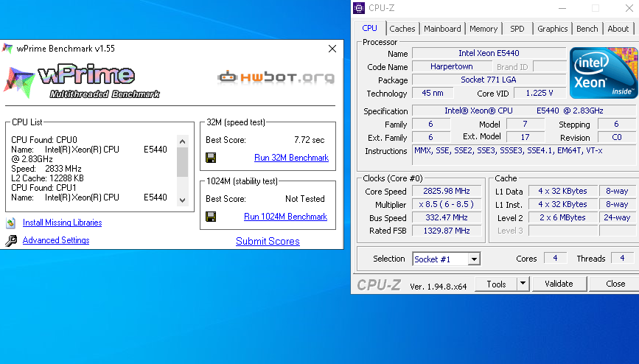Screen dimensions: 639x364
Task: Click the Ext. Model value 17
Action: [x=525, y=137]
